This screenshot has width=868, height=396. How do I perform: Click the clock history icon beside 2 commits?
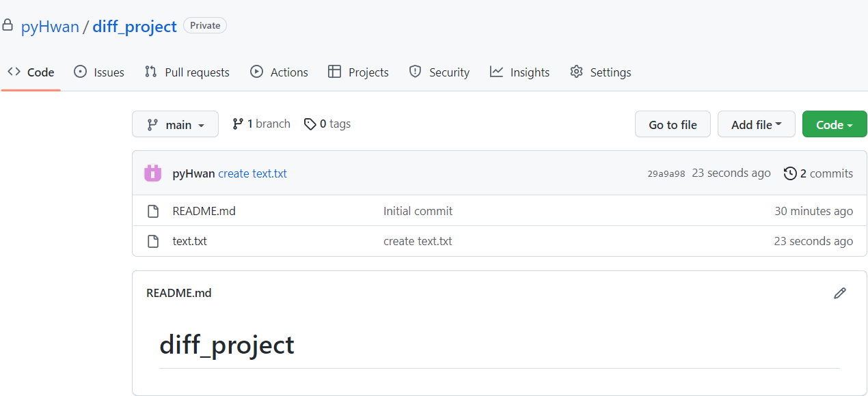pyautogui.click(x=790, y=173)
